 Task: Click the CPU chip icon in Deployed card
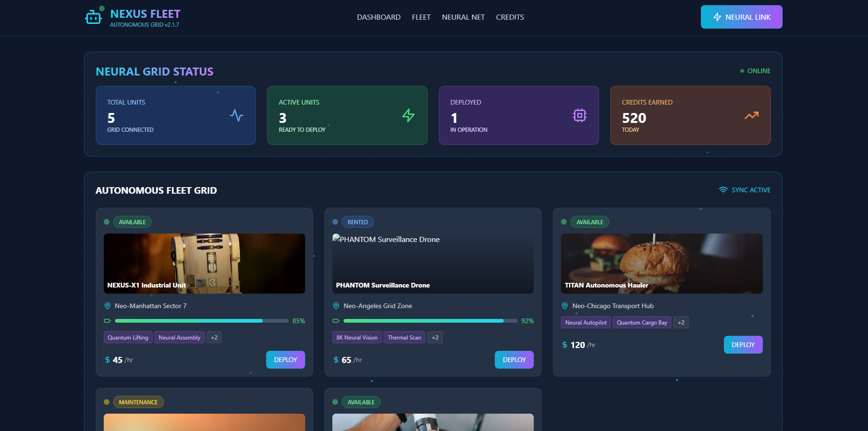[x=580, y=115]
